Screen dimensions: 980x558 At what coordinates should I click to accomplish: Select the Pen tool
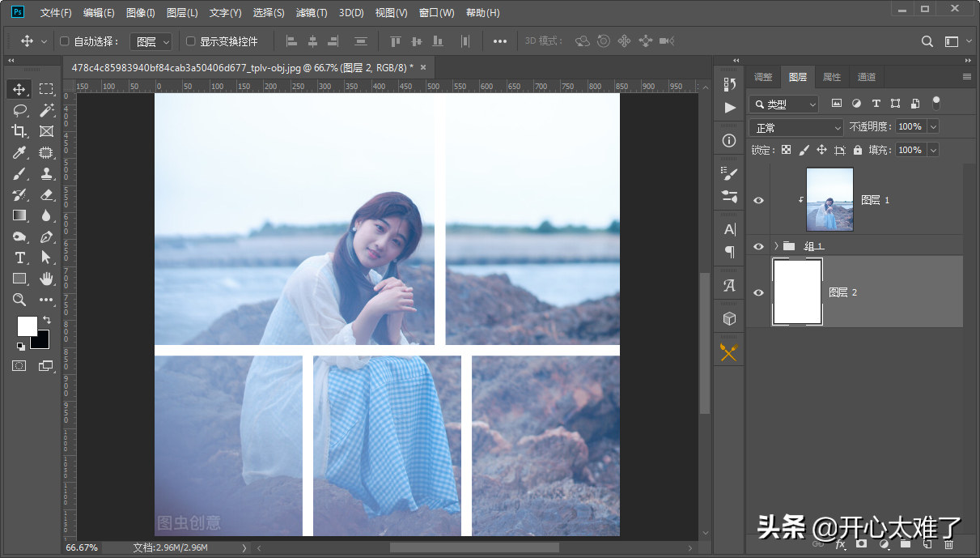pyautogui.click(x=46, y=236)
